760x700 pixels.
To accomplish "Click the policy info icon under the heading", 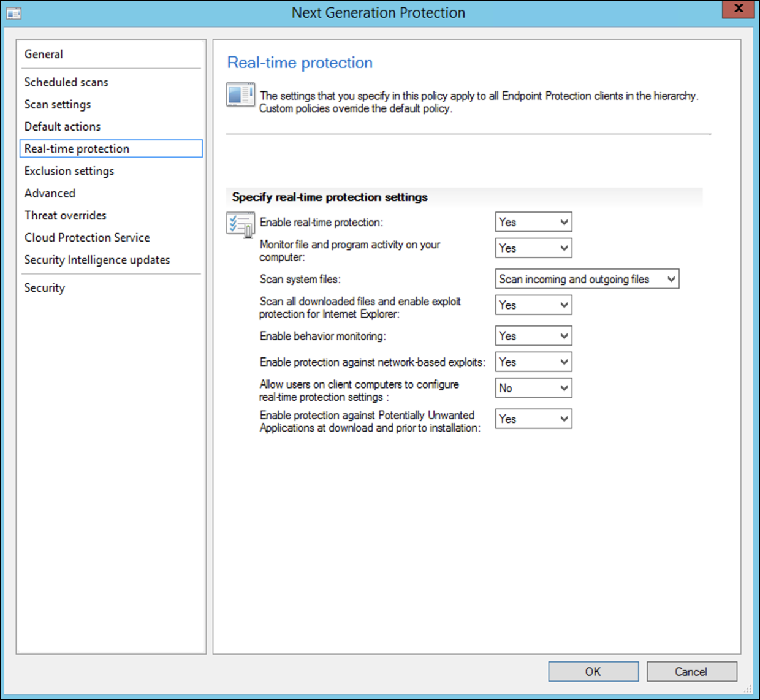I will 240,95.
